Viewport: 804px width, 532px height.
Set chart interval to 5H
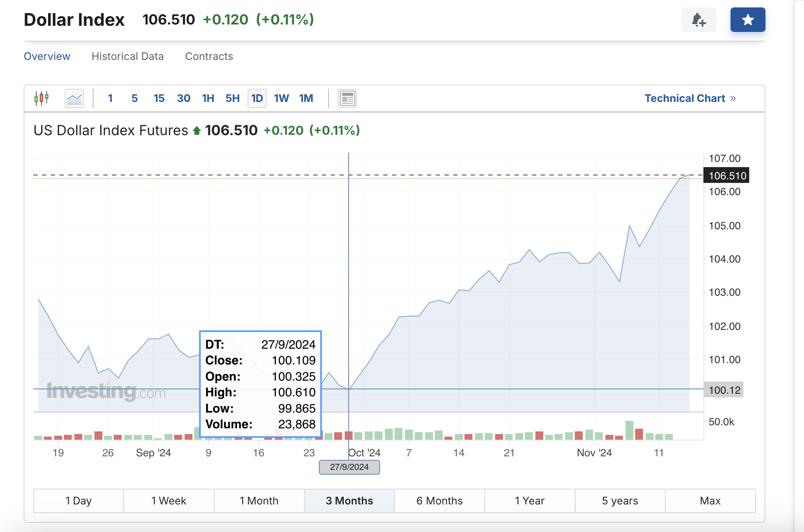[233, 98]
